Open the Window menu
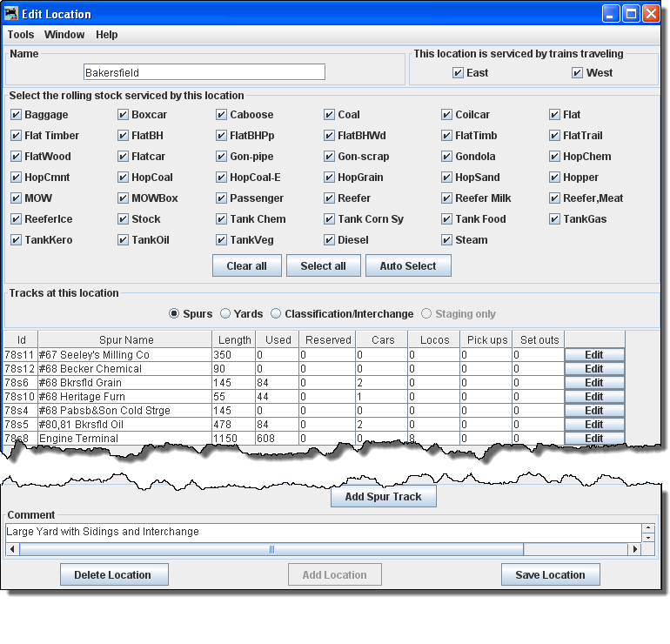Viewport: 670px width, 644px height. coord(64,35)
